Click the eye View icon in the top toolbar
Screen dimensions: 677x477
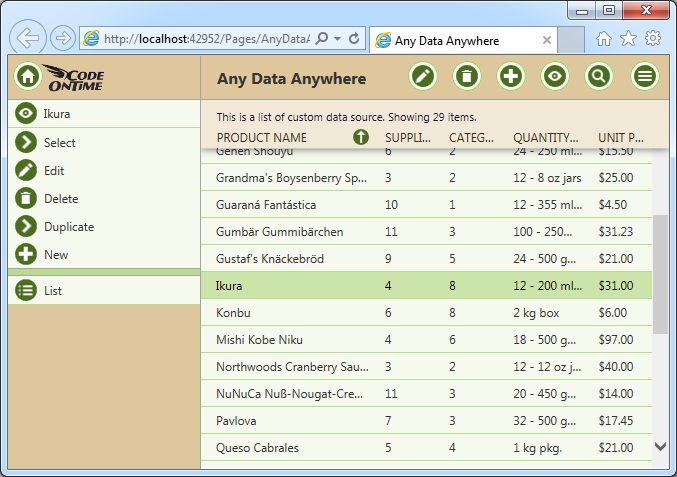point(555,76)
